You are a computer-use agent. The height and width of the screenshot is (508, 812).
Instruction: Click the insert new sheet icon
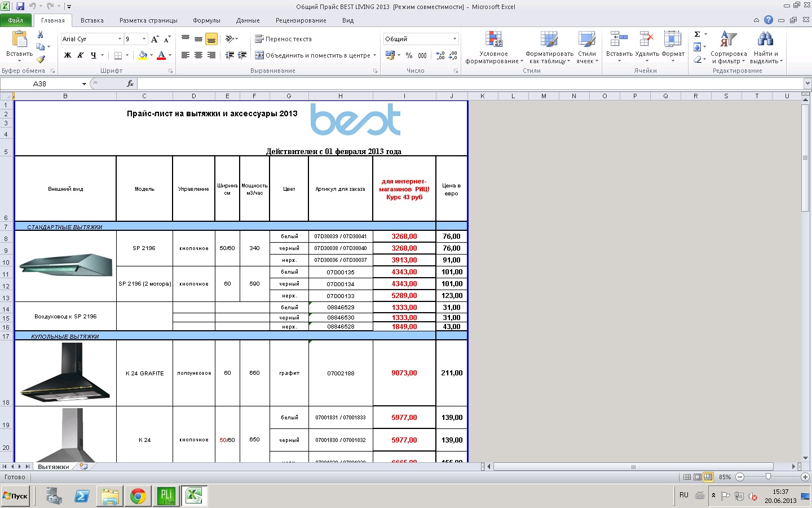[84, 466]
